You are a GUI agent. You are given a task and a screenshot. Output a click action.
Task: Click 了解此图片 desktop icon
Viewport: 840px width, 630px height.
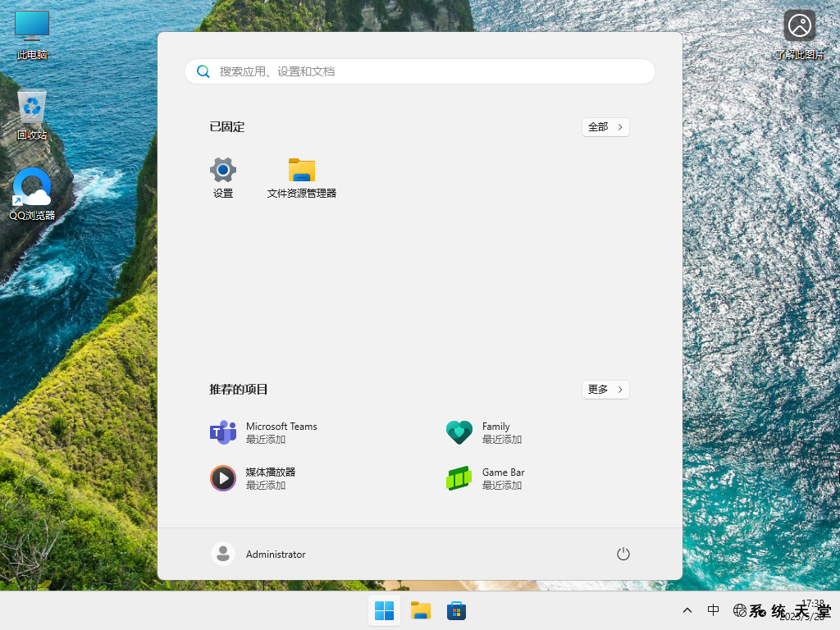pyautogui.click(x=800, y=34)
